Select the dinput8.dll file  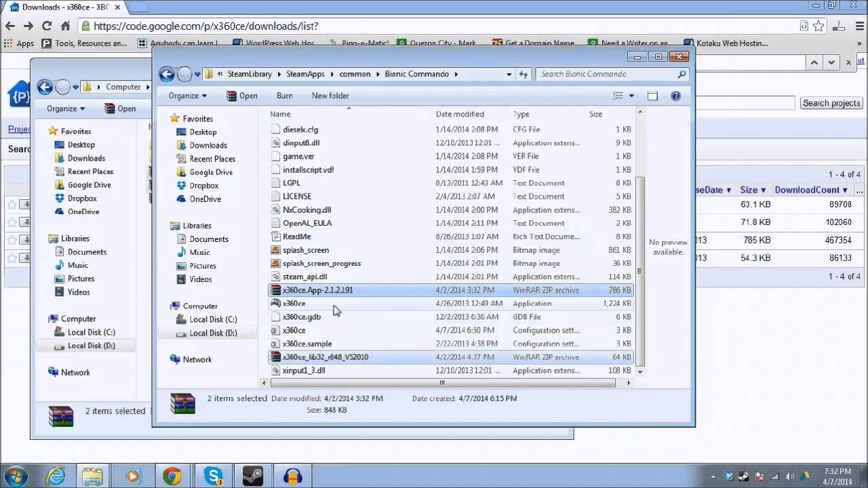(x=301, y=143)
